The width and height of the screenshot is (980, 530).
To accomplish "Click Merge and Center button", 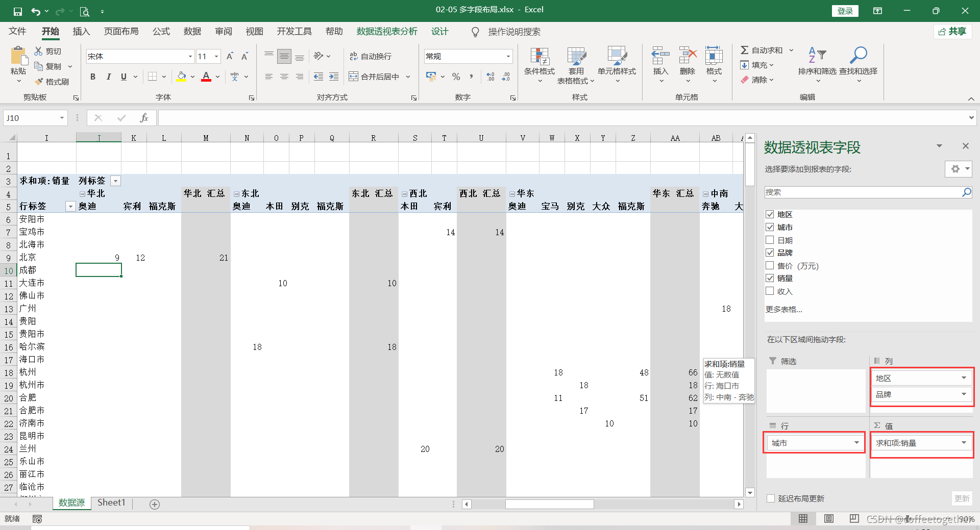I will click(x=374, y=77).
